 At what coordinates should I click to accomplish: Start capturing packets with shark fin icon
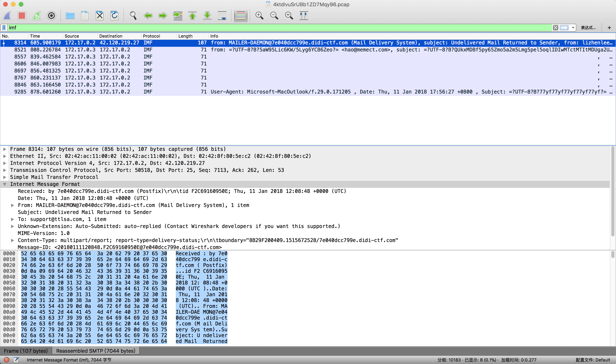click(7, 16)
